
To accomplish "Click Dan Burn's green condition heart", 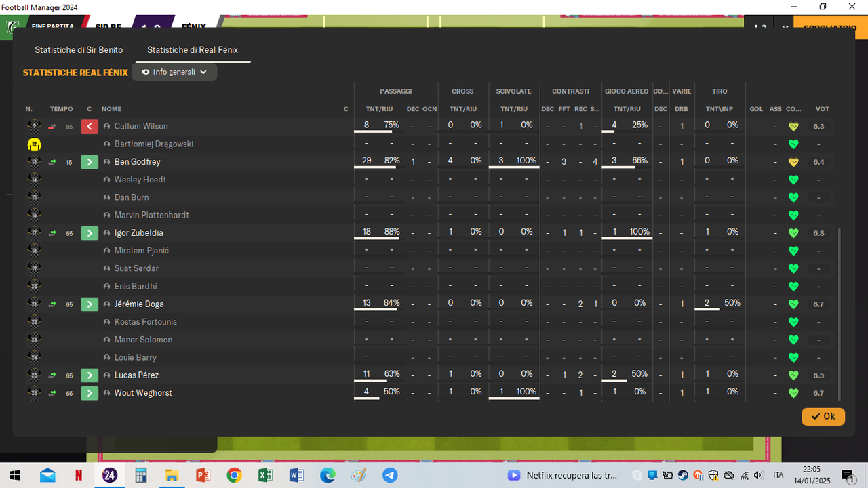I will coord(793,198).
